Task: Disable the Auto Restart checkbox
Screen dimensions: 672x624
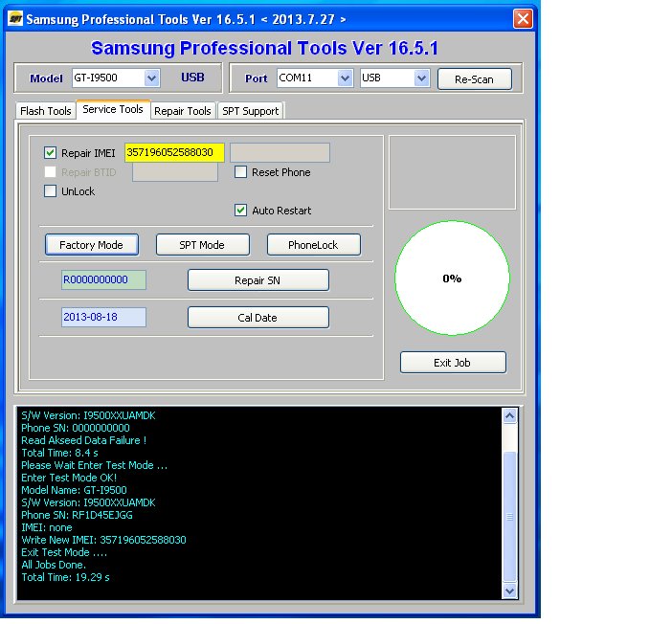Action: tap(240, 210)
